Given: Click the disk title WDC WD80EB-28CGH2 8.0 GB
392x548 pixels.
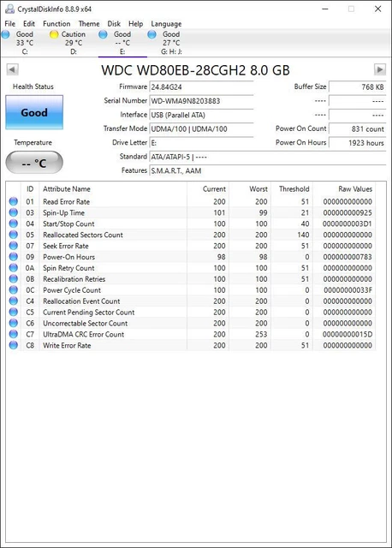Looking at the screenshot, I should point(195,70).
